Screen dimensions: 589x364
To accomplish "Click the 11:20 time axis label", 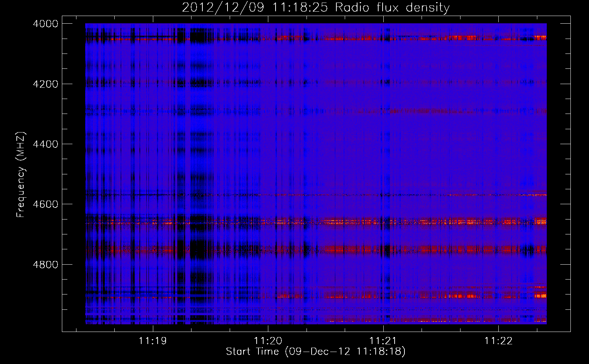I will (268, 341).
